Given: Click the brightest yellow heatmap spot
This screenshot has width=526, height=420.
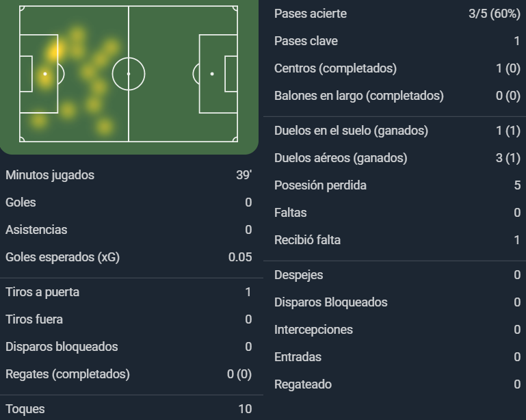Looking at the screenshot, I should point(54,53).
